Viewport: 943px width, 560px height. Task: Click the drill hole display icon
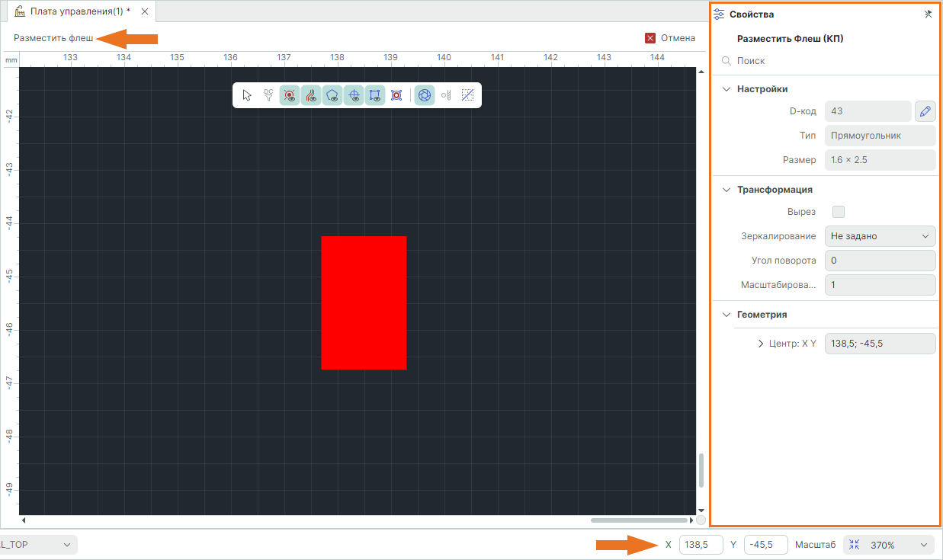[447, 95]
